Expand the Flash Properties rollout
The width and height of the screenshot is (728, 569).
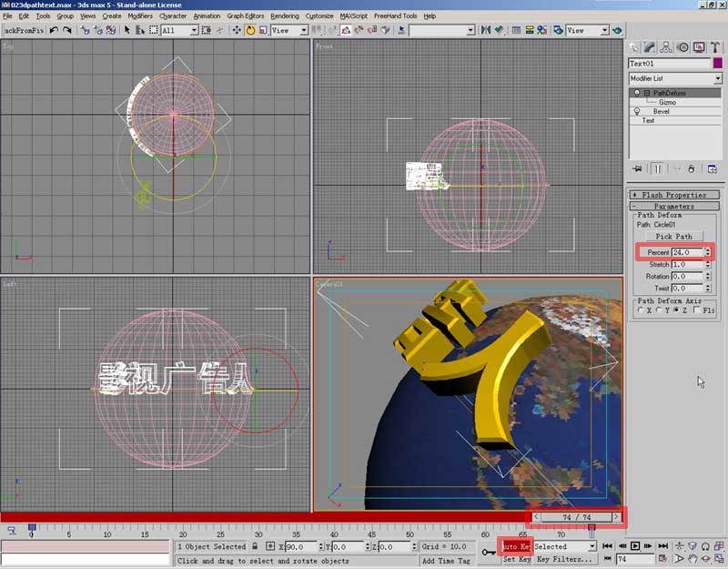click(x=673, y=195)
